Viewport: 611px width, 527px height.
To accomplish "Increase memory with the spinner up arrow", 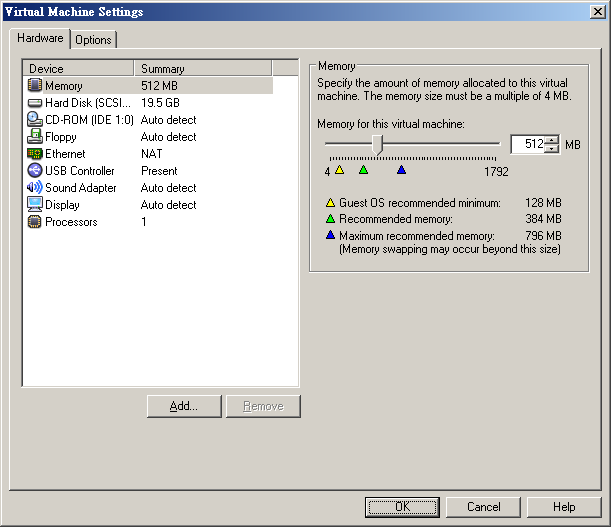I will point(552,140).
